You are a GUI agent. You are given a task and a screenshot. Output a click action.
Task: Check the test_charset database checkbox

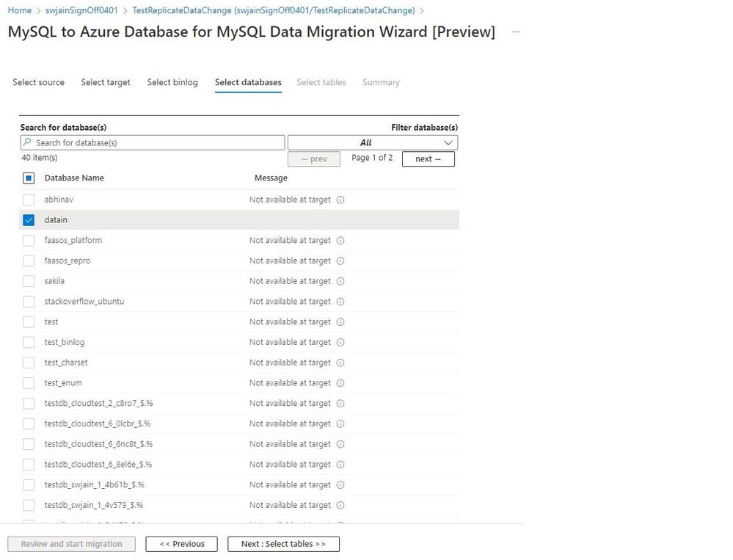29,363
